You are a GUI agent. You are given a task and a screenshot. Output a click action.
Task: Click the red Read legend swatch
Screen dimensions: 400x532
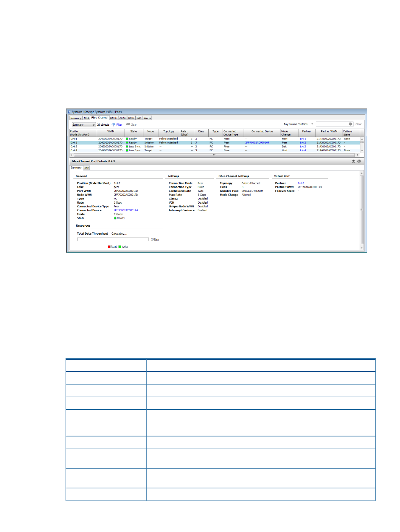pos(109,247)
